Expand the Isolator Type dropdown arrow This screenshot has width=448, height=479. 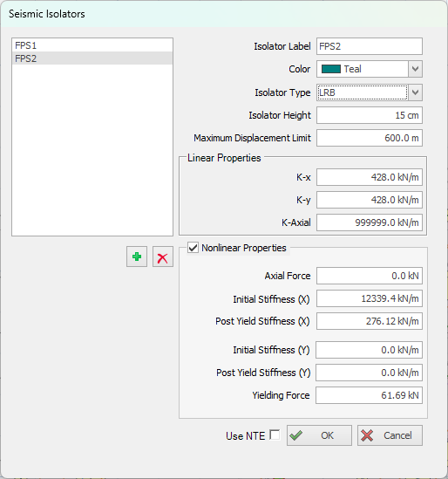click(x=416, y=92)
